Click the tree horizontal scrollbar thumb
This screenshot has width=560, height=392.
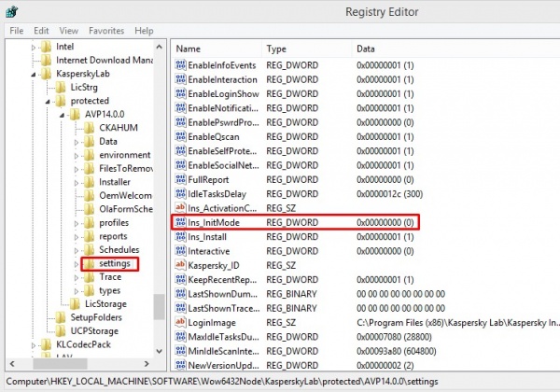(60, 364)
